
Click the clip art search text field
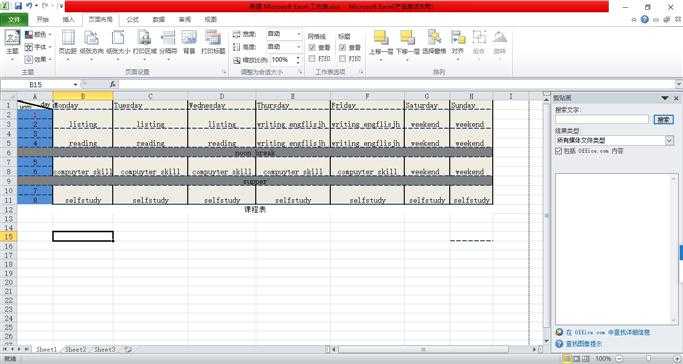coord(602,119)
